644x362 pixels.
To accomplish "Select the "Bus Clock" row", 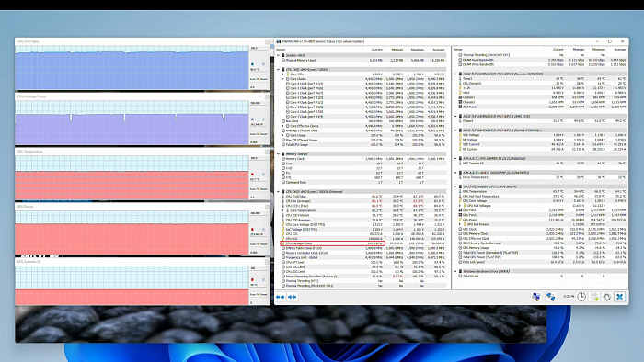I will tap(363, 121).
